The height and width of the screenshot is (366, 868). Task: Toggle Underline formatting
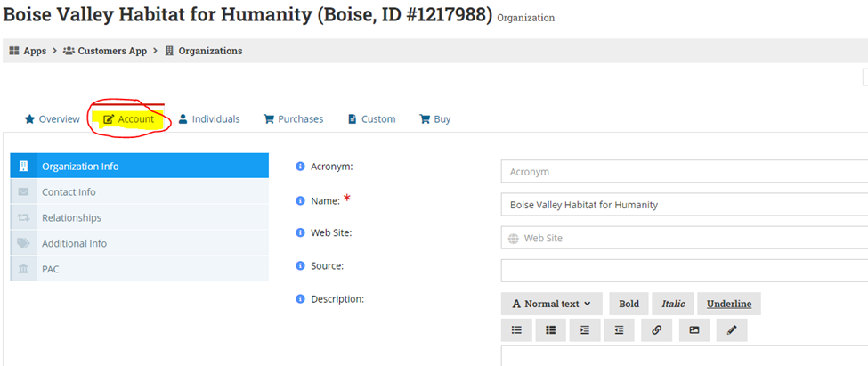729,304
